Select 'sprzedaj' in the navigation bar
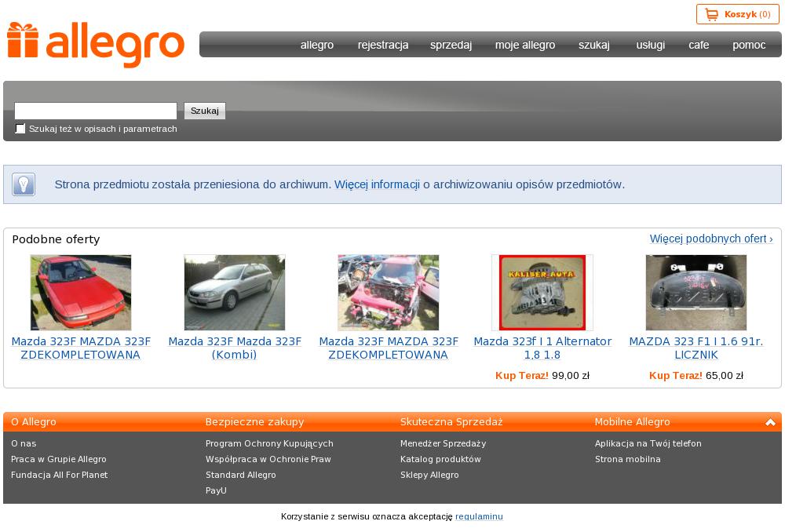The image size is (785, 532). pyautogui.click(x=451, y=45)
